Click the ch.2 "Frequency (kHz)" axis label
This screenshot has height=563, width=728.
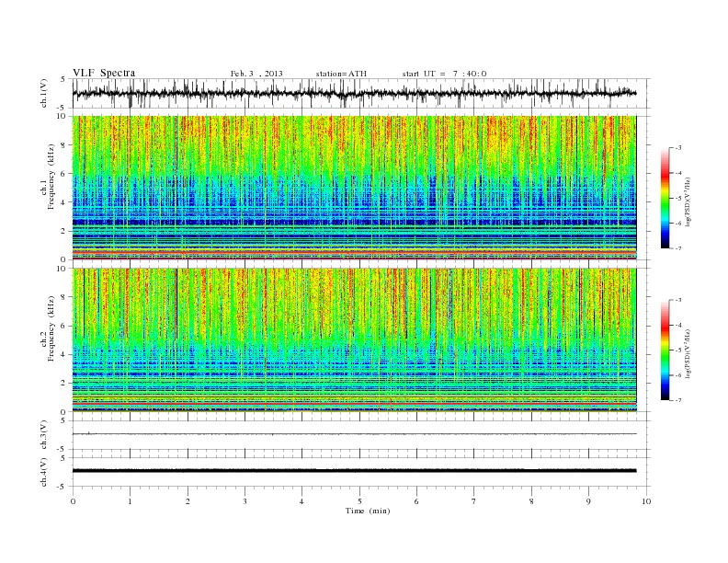(x=51, y=327)
